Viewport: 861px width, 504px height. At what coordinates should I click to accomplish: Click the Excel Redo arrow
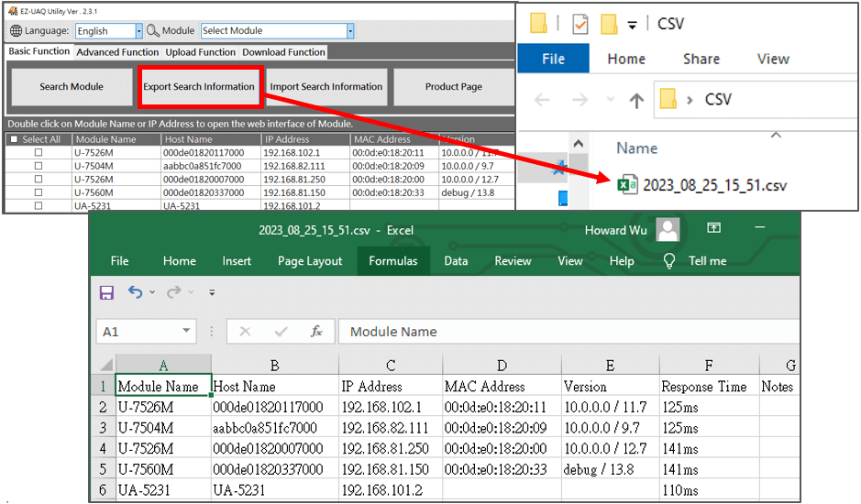tap(174, 292)
